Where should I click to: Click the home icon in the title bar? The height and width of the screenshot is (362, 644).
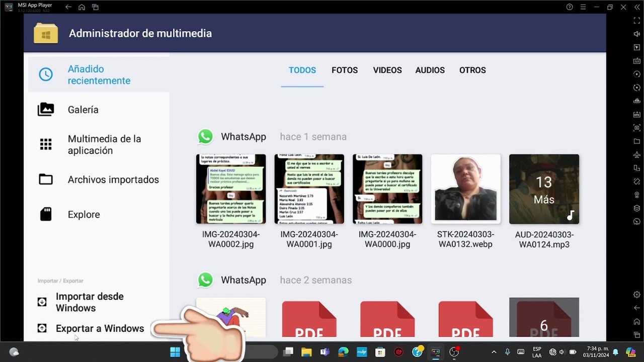[x=82, y=7]
